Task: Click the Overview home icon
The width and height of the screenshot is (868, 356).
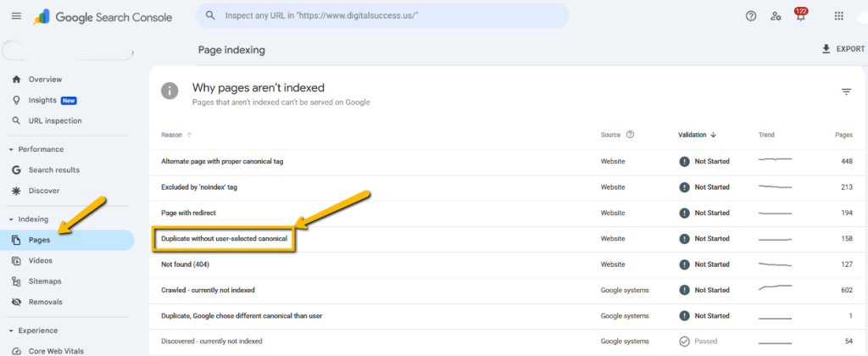Action: [17, 79]
